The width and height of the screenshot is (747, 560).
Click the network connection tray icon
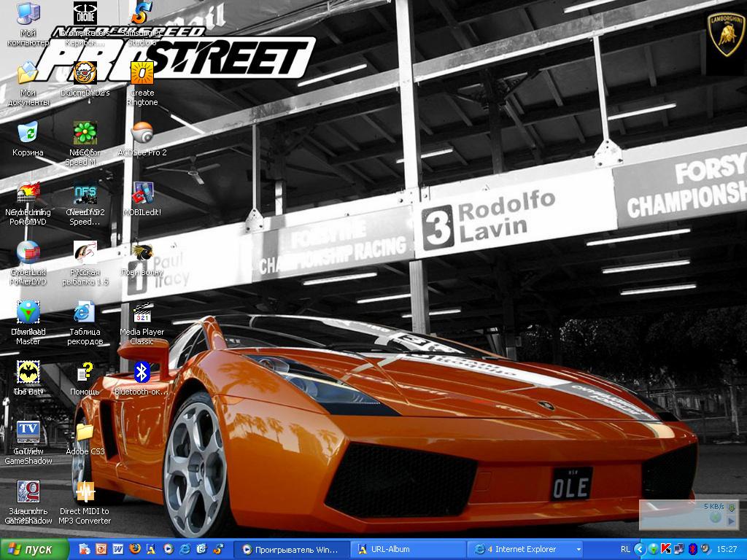point(679,550)
